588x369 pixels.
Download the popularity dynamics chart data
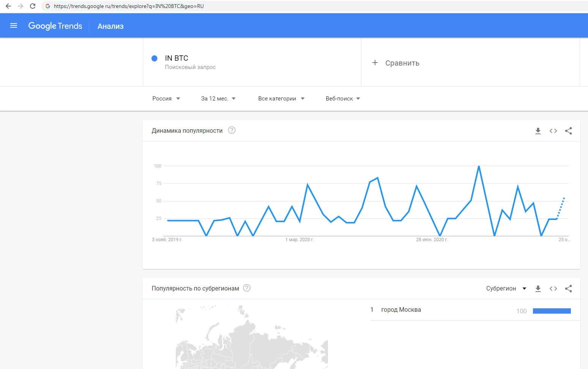[538, 131]
